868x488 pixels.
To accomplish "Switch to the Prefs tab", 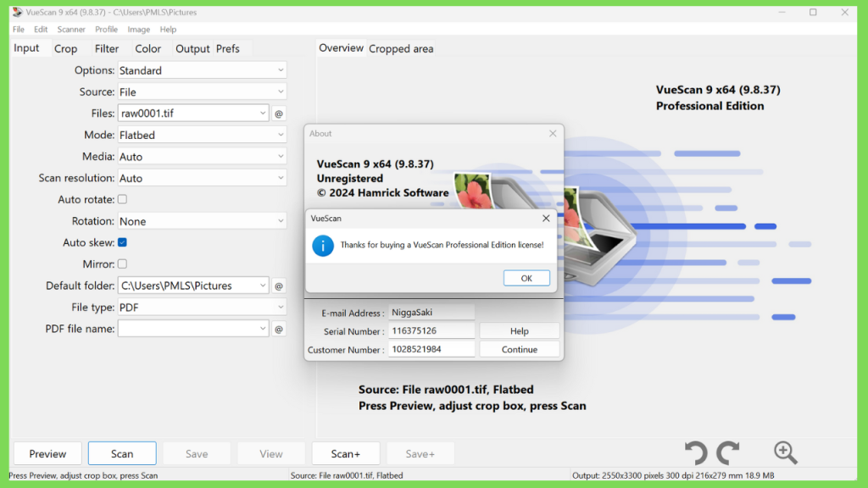I will pos(227,48).
